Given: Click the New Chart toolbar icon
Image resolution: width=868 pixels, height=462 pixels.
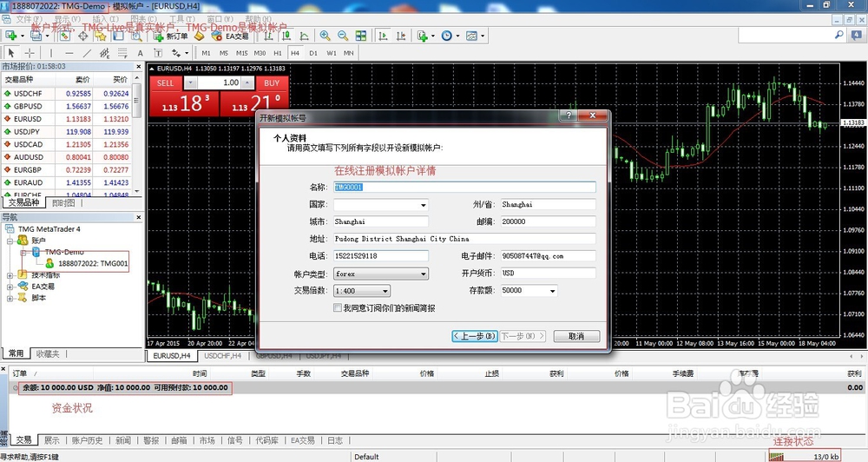Looking at the screenshot, I should (10, 36).
